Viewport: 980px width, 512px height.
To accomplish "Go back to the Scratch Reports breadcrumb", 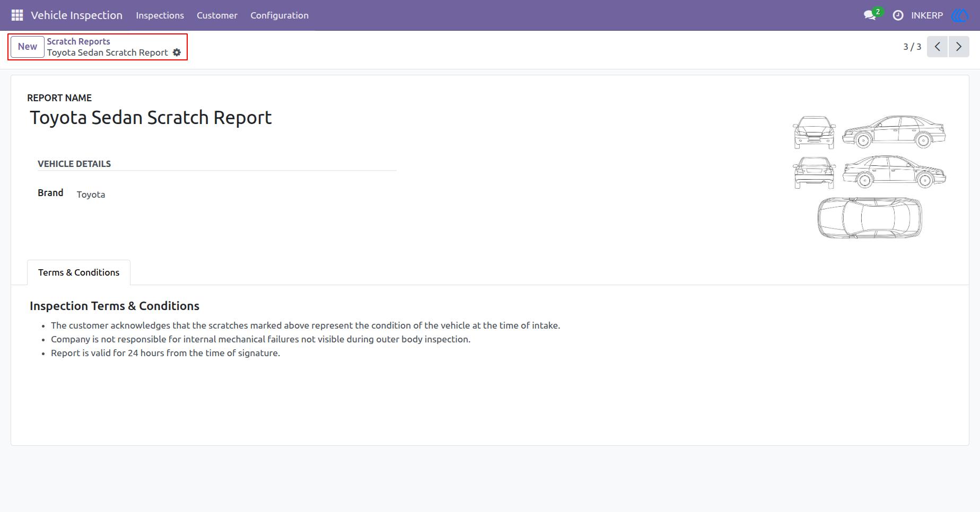I will pyautogui.click(x=78, y=41).
